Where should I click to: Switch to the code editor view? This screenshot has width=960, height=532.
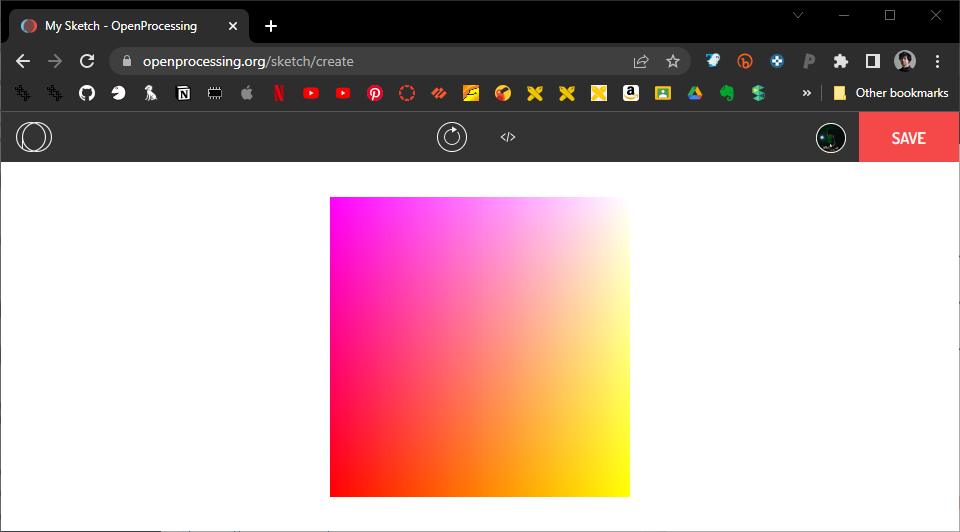(x=508, y=137)
